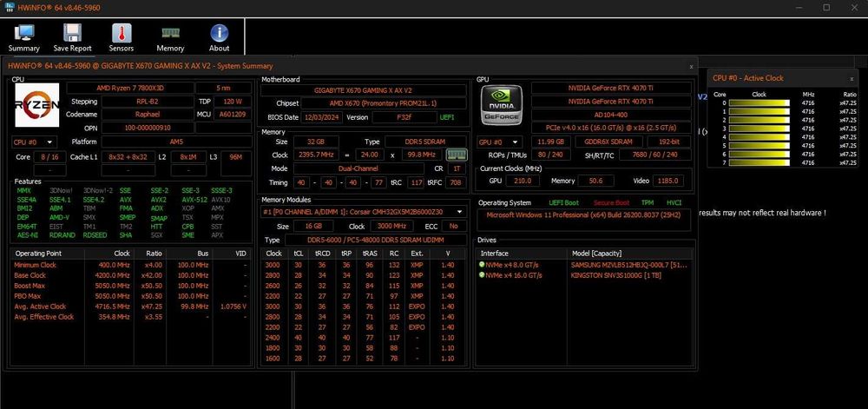The width and height of the screenshot is (868, 409).
Task: Click the BIOS Date 12/03/2024 field
Action: tap(321, 117)
